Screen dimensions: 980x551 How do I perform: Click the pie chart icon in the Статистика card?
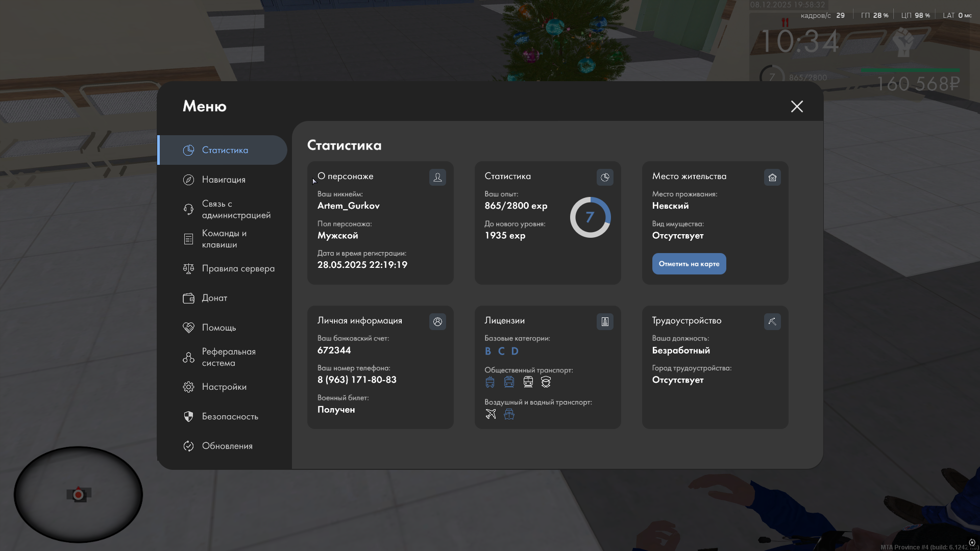[605, 177]
